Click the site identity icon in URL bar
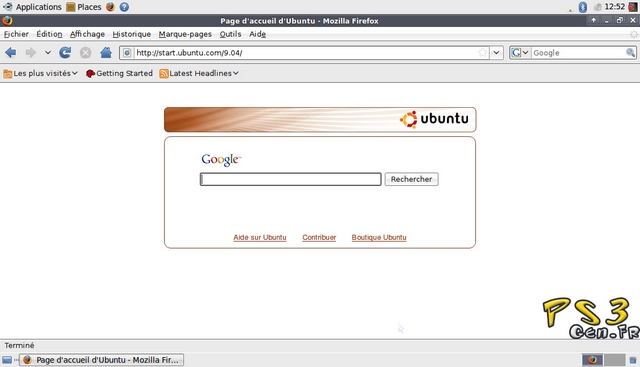Viewport: 640px width, 367px height. 127,53
